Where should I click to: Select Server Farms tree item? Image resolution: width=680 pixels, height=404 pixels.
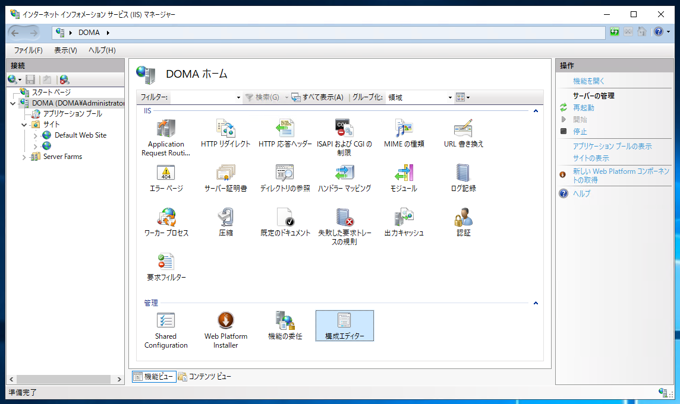coord(62,156)
